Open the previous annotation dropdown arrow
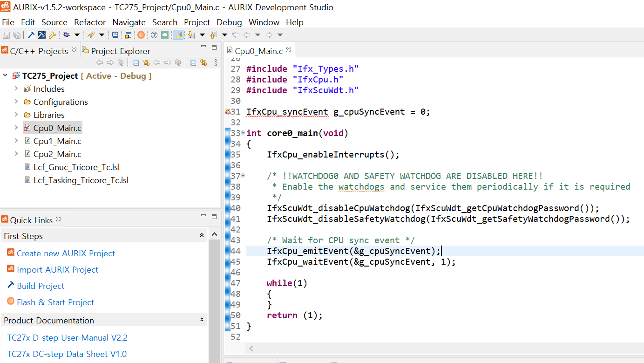Screen dimensions: 644x363 [x=224, y=35]
